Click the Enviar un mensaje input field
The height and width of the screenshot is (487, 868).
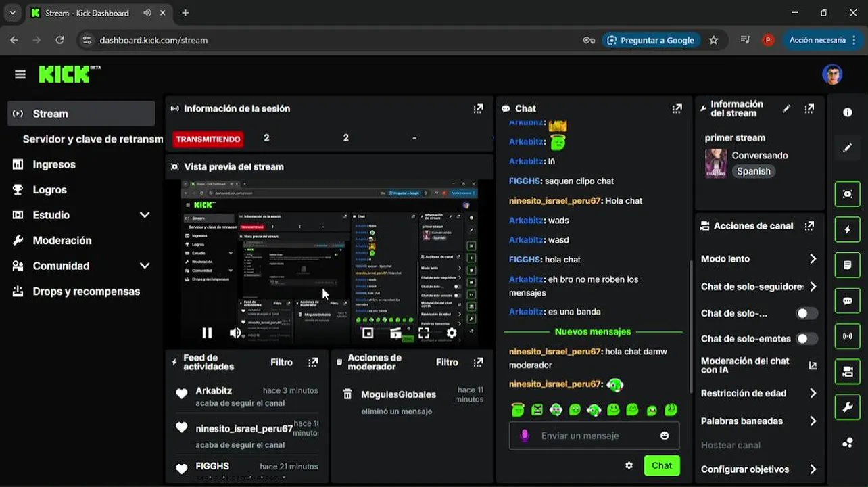pyautogui.click(x=594, y=436)
